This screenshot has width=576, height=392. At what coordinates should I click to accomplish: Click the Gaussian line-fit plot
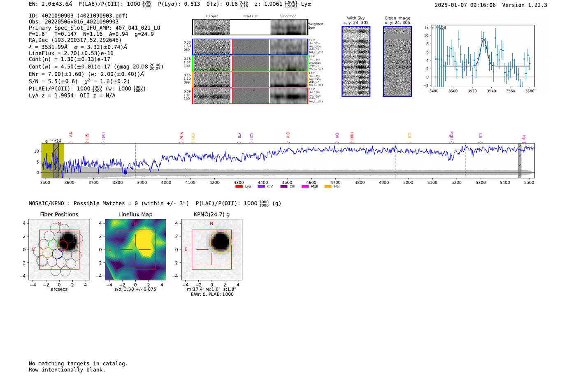coord(482,56)
